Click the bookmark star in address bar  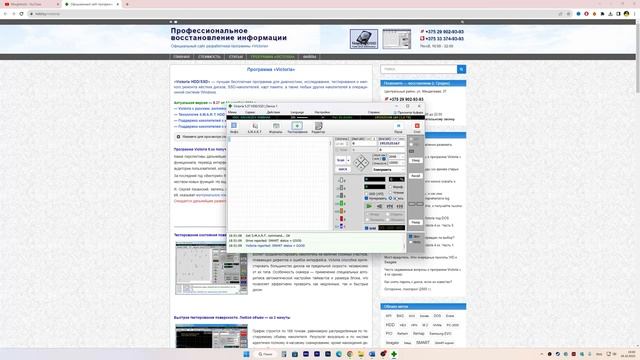568,13
